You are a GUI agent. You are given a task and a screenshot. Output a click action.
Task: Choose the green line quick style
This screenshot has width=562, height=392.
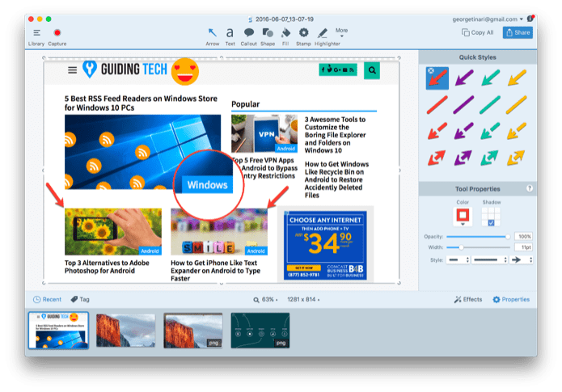[x=490, y=105]
